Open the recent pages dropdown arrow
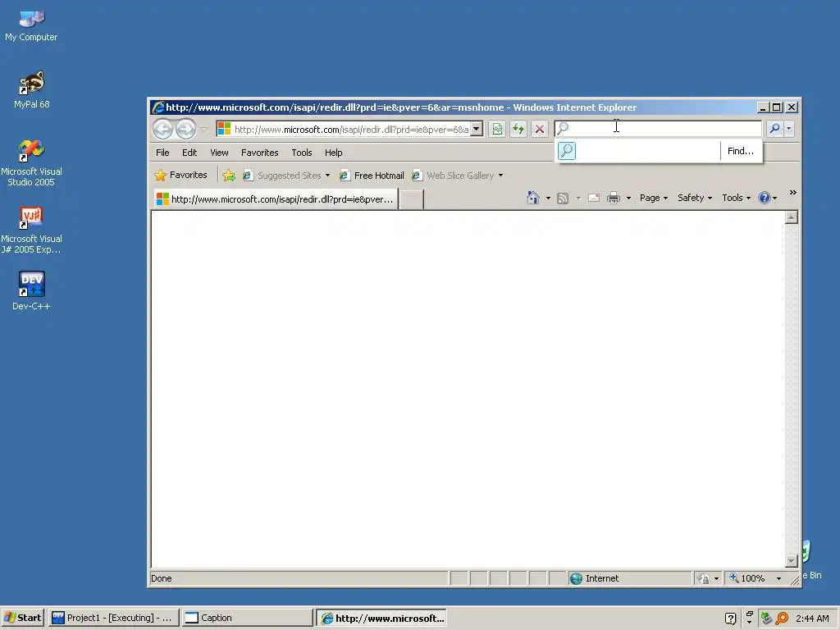This screenshot has height=630, width=840. [x=203, y=129]
